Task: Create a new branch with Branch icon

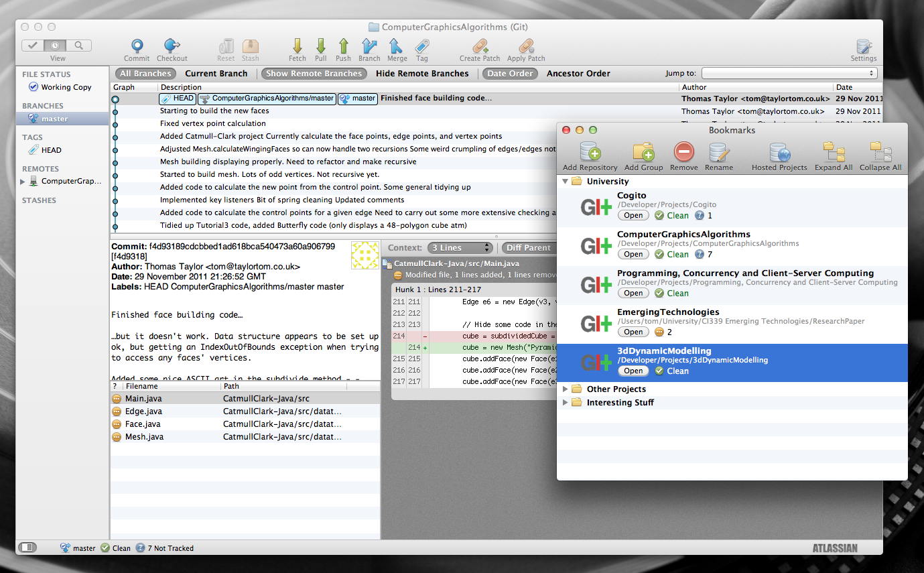Action: [x=369, y=46]
